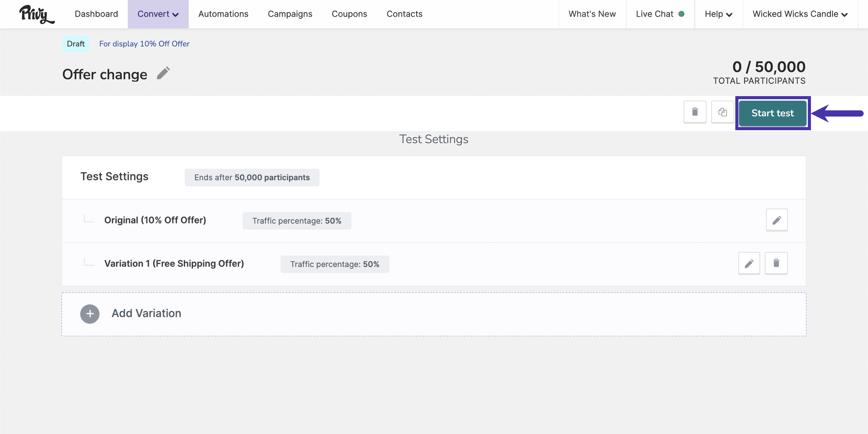
Task: Expand the Help dropdown
Action: (718, 14)
